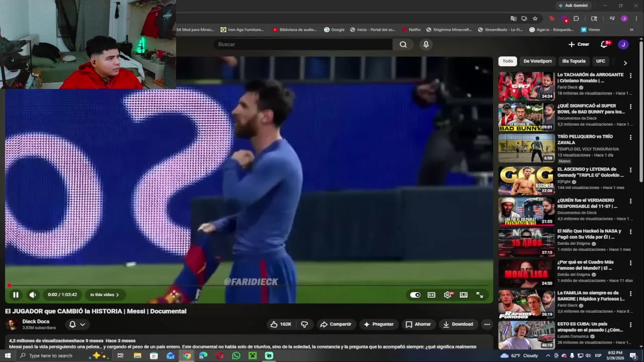This screenshot has width=644, height=362.
Task: Select the 'De VoteSport' filter chip
Action: tap(537, 61)
